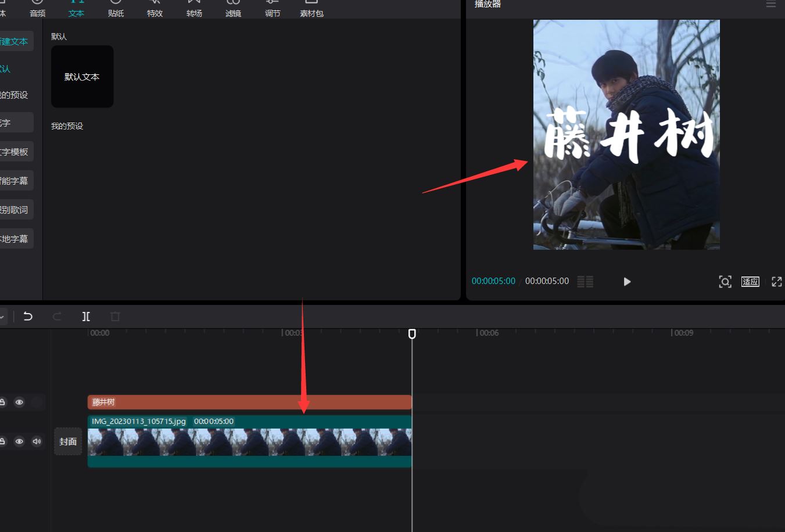Open the 本地字幕 local subtitles category
Image resolution: width=785 pixels, height=532 pixels.
pyautogui.click(x=16, y=239)
